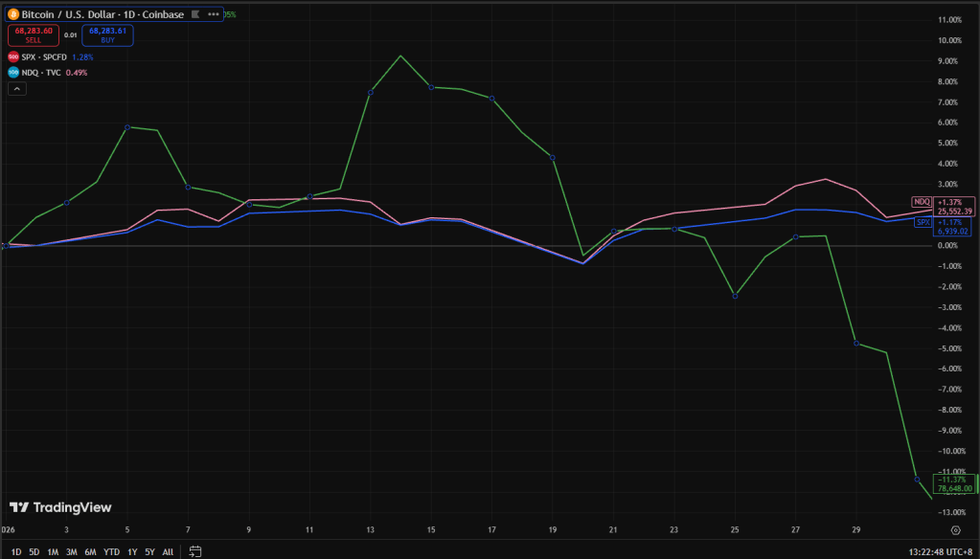Open the three-dots More menu in legend

(x=213, y=14)
